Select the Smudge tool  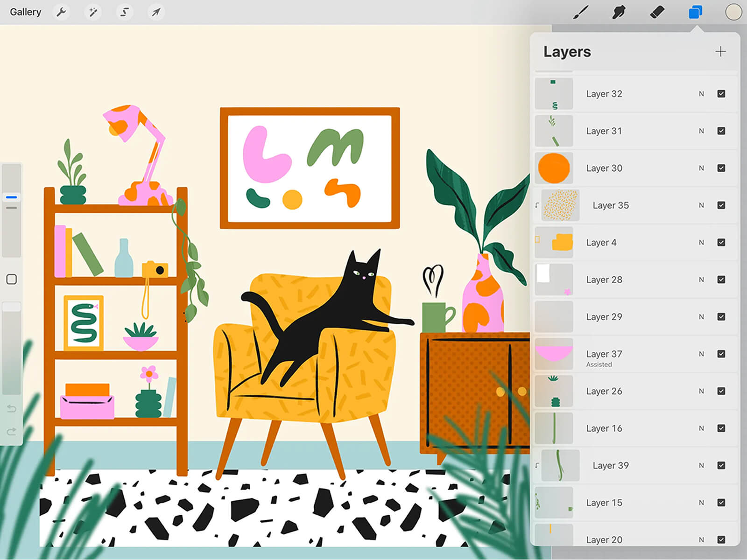[619, 13]
